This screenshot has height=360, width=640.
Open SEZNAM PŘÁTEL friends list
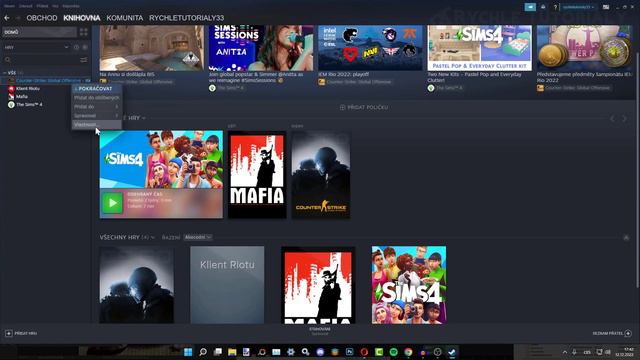[612, 333]
